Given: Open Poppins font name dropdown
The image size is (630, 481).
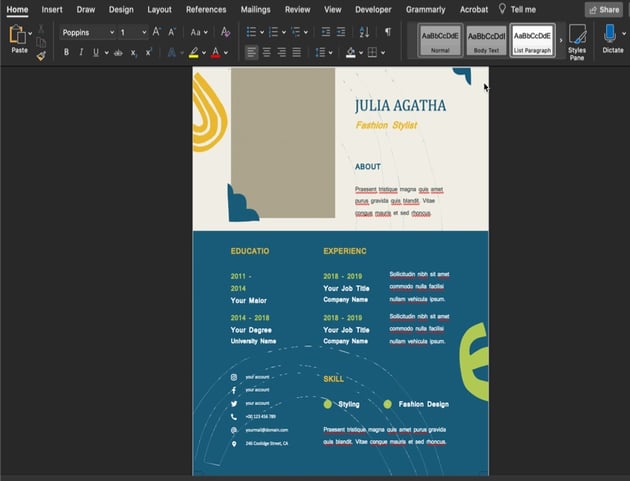Looking at the screenshot, I should tap(111, 32).
